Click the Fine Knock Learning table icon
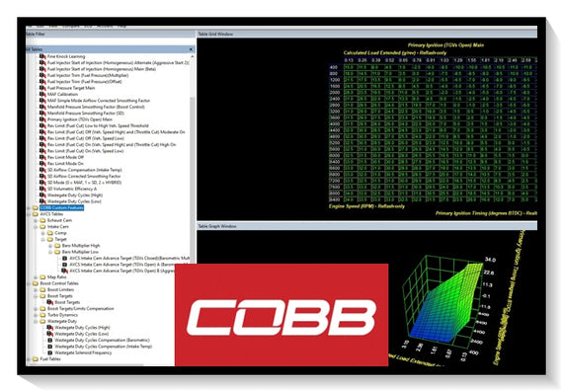 click(x=42, y=56)
